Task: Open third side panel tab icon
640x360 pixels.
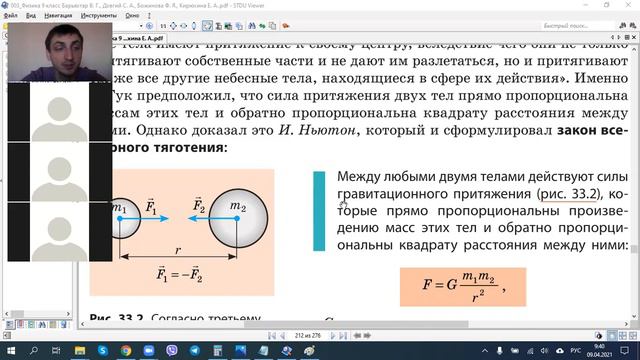Action: [x=31, y=325]
